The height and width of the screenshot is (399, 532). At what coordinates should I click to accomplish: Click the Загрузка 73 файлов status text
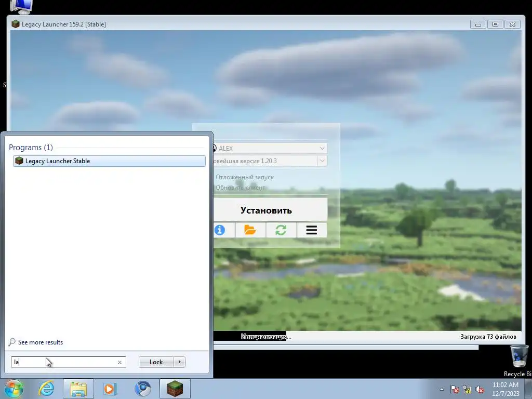point(488,337)
